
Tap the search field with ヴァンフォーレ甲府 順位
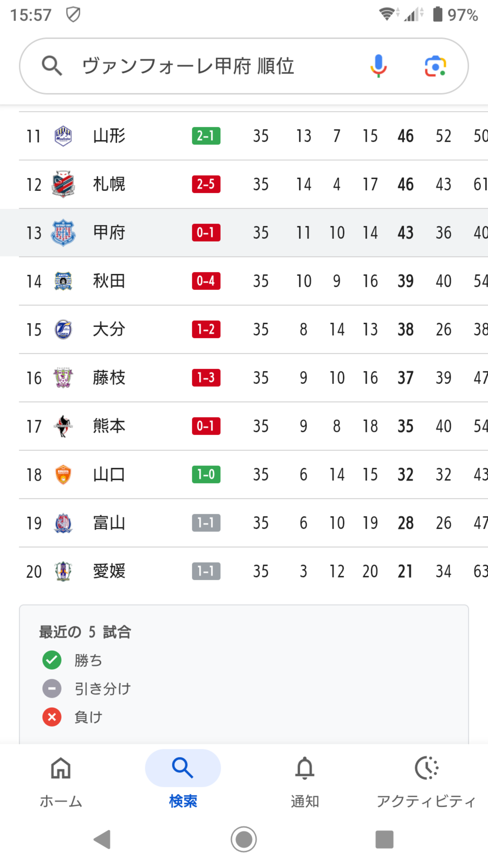click(x=202, y=66)
